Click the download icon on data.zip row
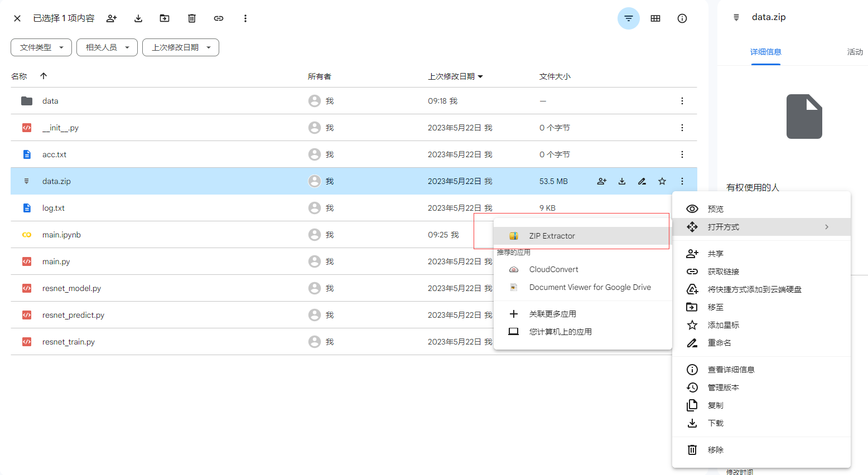 click(622, 181)
